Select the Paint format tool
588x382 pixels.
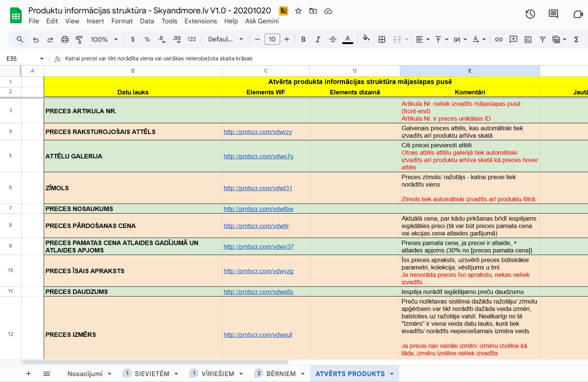click(79, 40)
